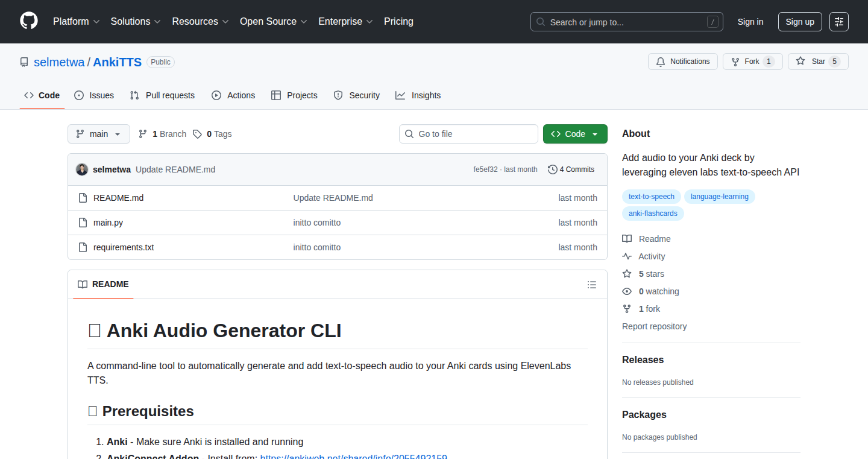This screenshot has height=459, width=868.
Task: Click the initto comitto message for main.py
Action: click(x=317, y=223)
